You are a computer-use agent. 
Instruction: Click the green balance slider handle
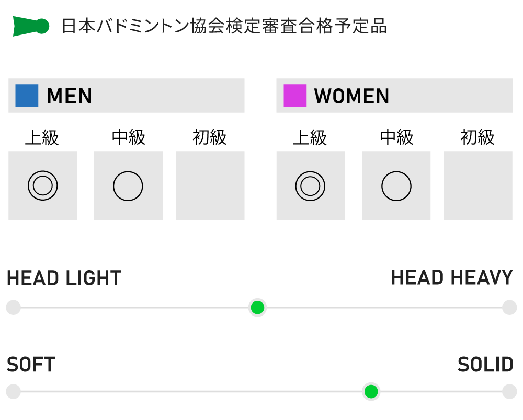coord(257,308)
